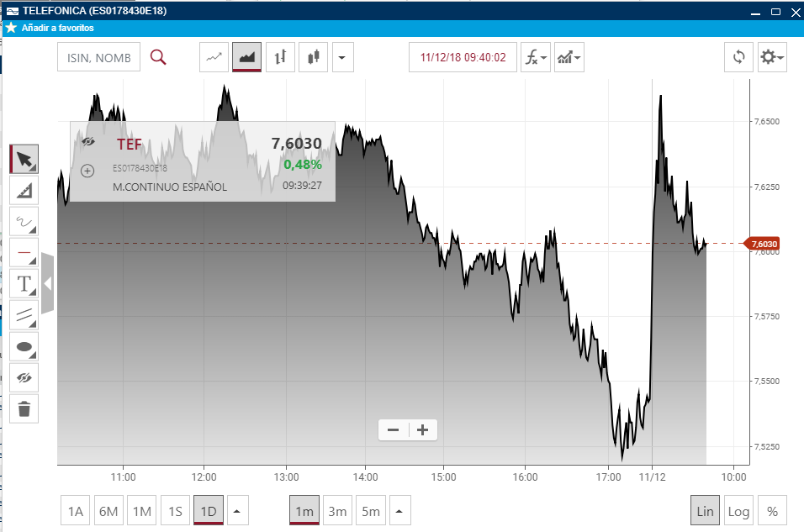This screenshot has width=804, height=532.
Task: Select the OHLC bar chart type
Action: [281, 57]
